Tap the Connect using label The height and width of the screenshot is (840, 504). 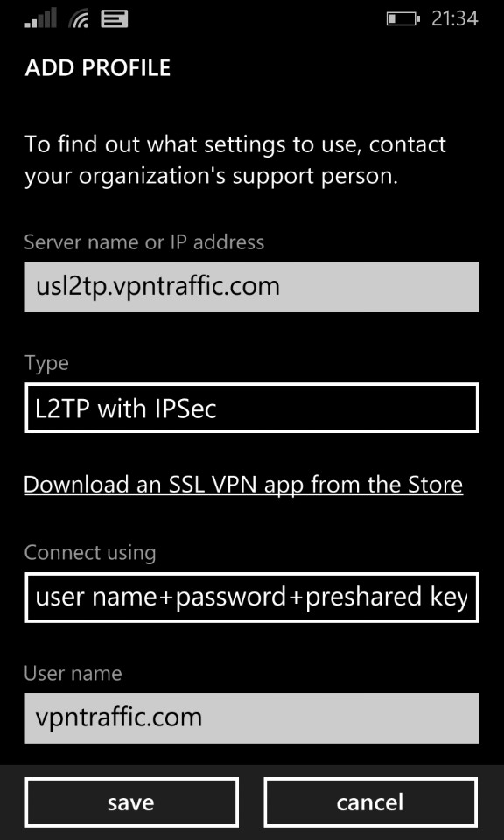click(90, 553)
